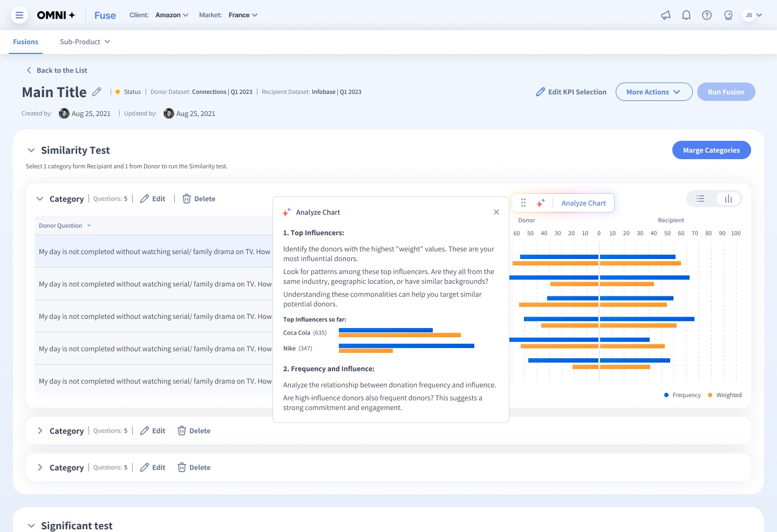777x532 pixels.
Task: Click the Nike (347) influencer label
Action: [x=298, y=348]
